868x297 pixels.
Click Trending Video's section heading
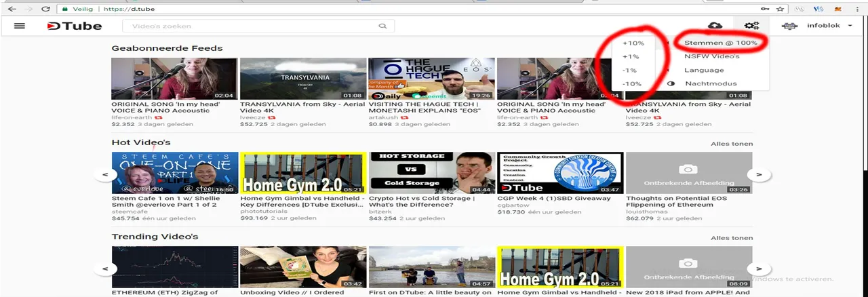[x=155, y=237]
